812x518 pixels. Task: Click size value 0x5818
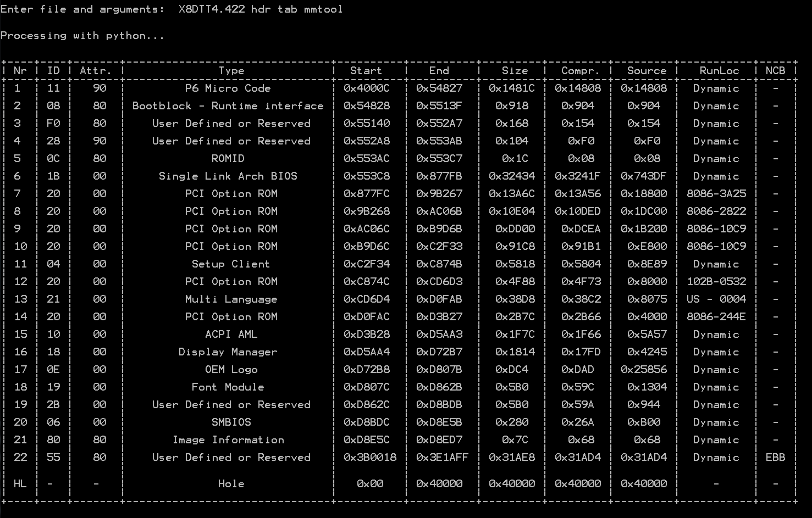(x=515, y=264)
